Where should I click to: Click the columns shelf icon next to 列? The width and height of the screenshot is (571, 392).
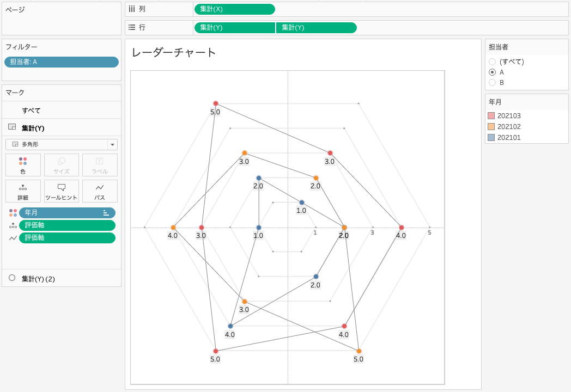point(132,9)
